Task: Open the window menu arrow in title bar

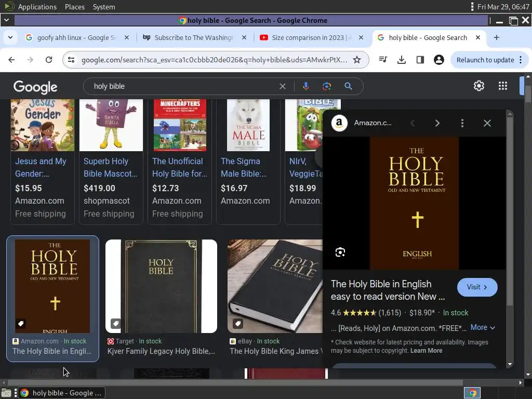Action: coord(6,20)
